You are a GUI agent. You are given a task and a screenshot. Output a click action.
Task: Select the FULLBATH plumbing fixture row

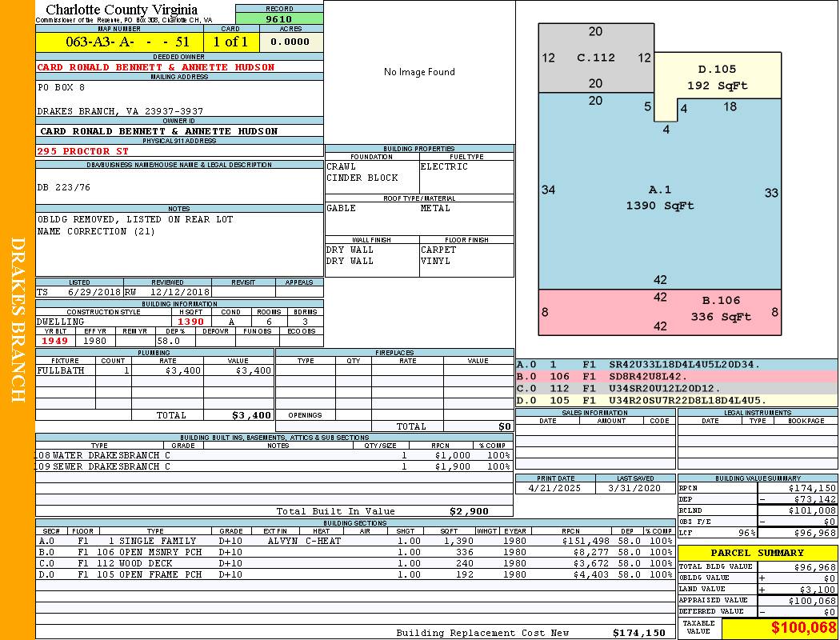(x=154, y=371)
